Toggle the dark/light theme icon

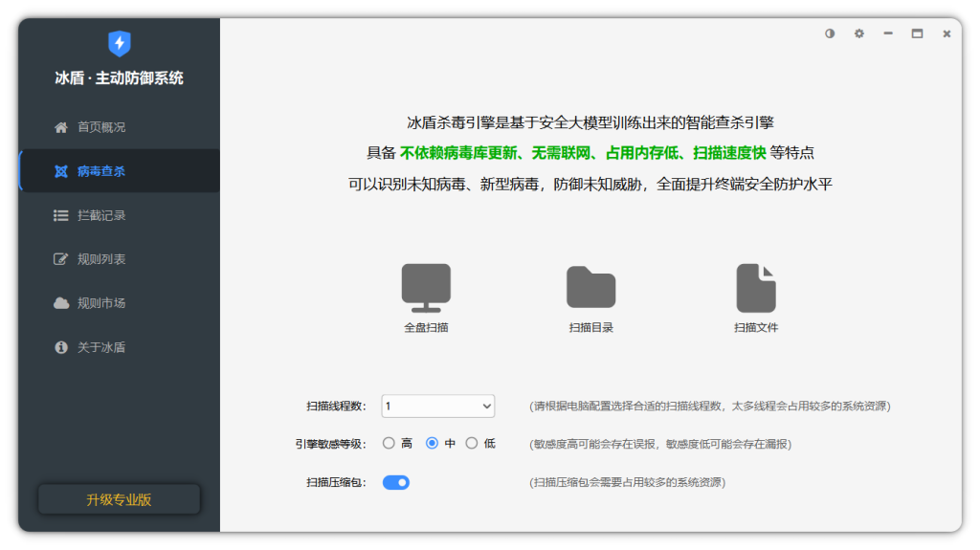coord(830,33)
